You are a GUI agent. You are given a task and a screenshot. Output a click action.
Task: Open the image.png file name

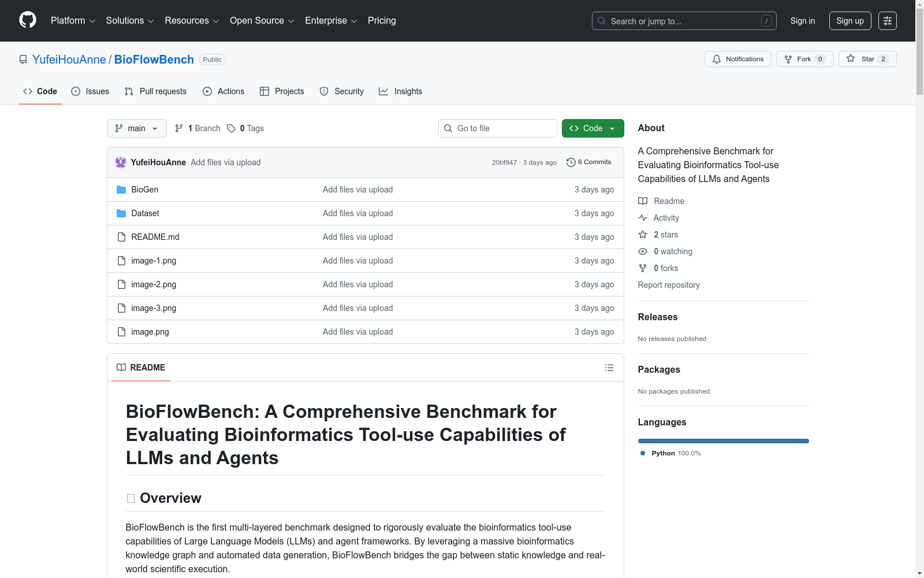coord(150,332)
